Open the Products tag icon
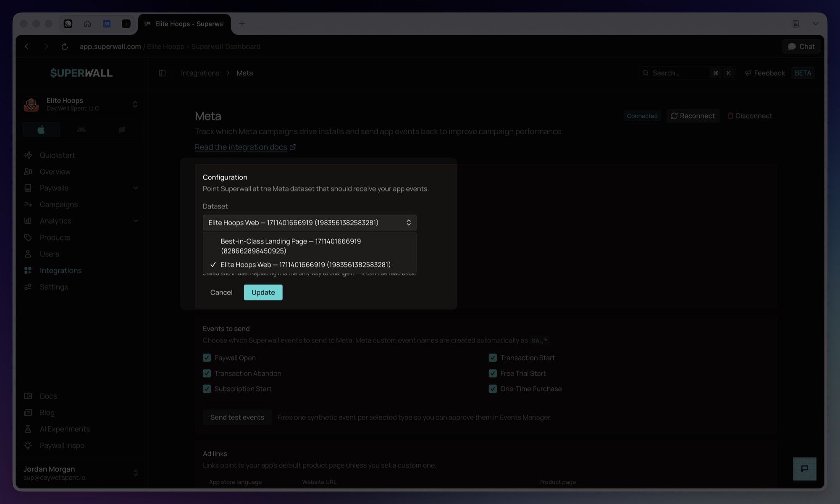The image size is (840, 504). tap(28, 238)
